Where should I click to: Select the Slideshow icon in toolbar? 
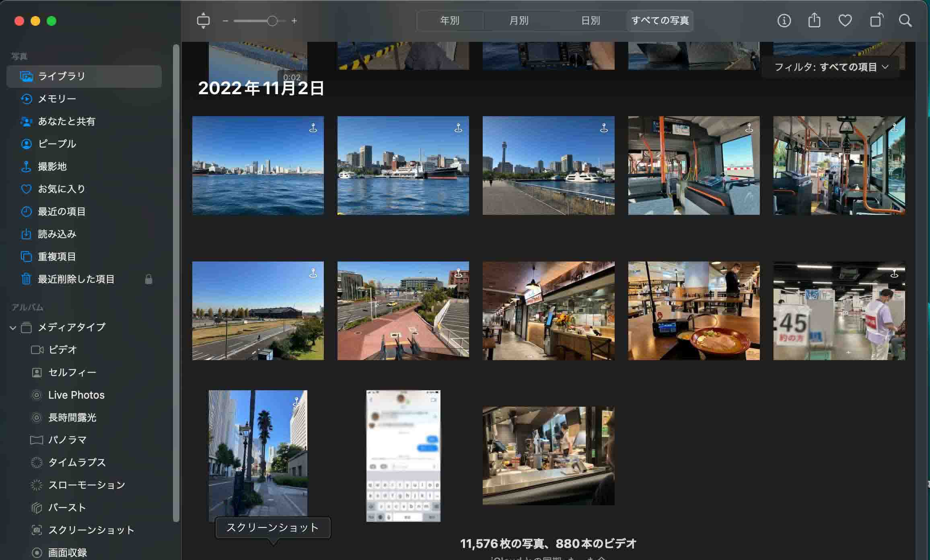point(203,21)
